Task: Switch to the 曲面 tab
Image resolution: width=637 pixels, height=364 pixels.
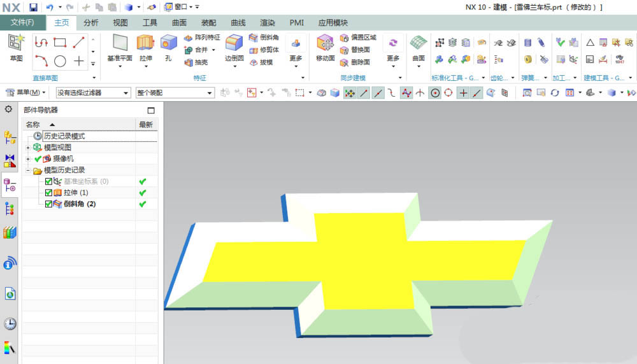Action: coord(179,23)
